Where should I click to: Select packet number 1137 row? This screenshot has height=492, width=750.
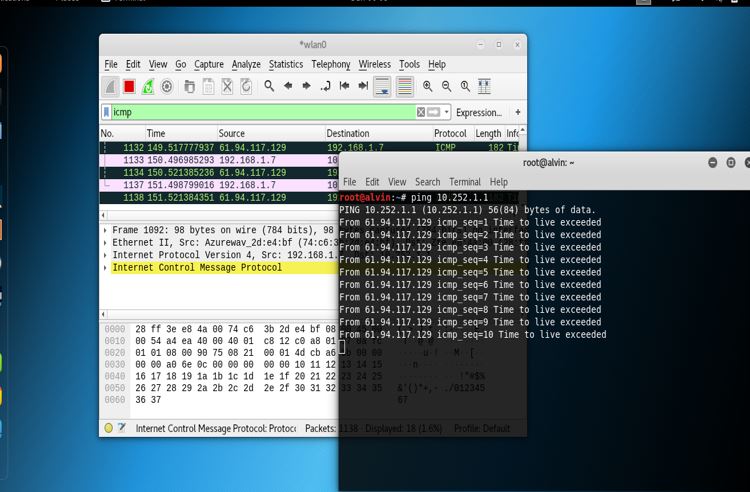[x=219, y=185]
